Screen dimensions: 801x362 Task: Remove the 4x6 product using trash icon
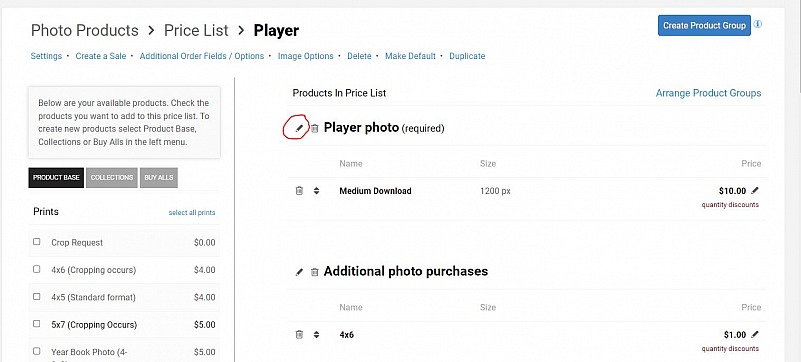299,335
